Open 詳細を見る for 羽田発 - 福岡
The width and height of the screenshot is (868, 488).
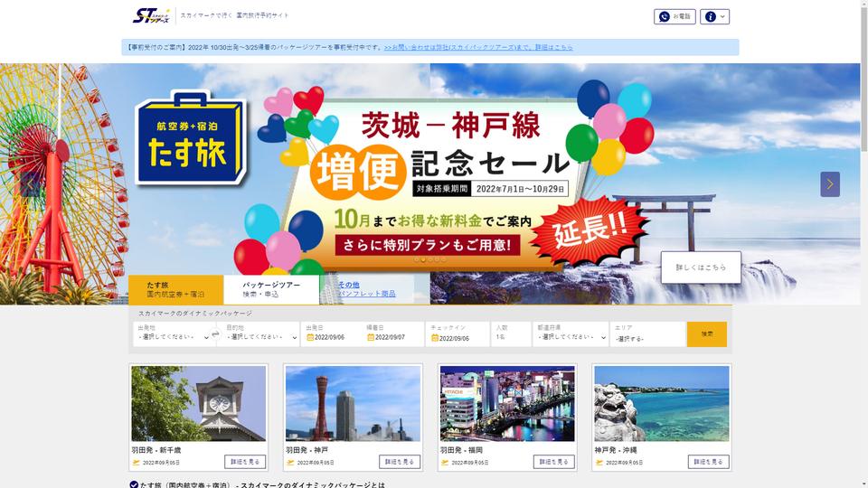[x=554, y=462]
